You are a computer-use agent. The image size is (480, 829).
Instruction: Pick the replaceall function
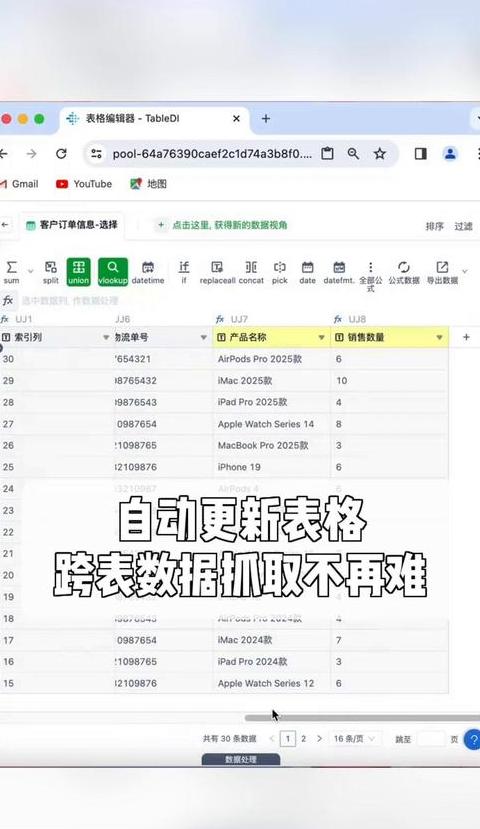click(x=217, y=272)
